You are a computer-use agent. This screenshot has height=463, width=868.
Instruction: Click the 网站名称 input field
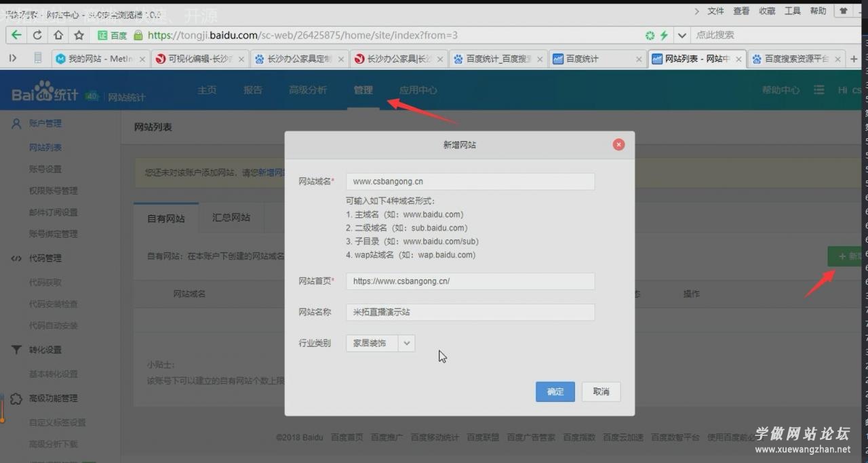tap(470, 311)
